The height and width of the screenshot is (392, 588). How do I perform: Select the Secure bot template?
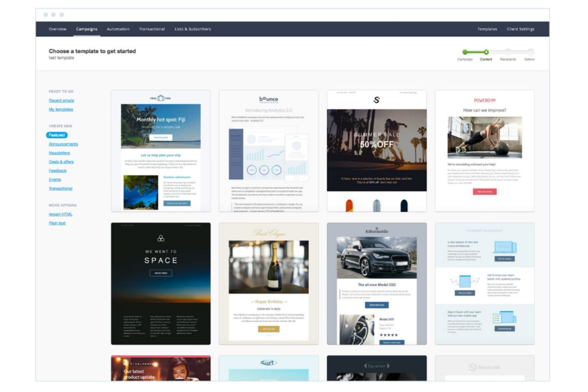click(485, 368)
